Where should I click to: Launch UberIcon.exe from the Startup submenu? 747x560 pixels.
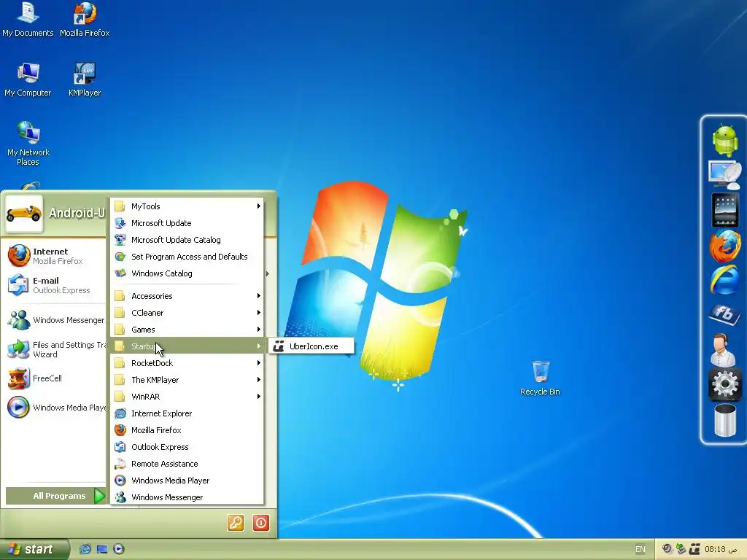click(x=311, y=346)
